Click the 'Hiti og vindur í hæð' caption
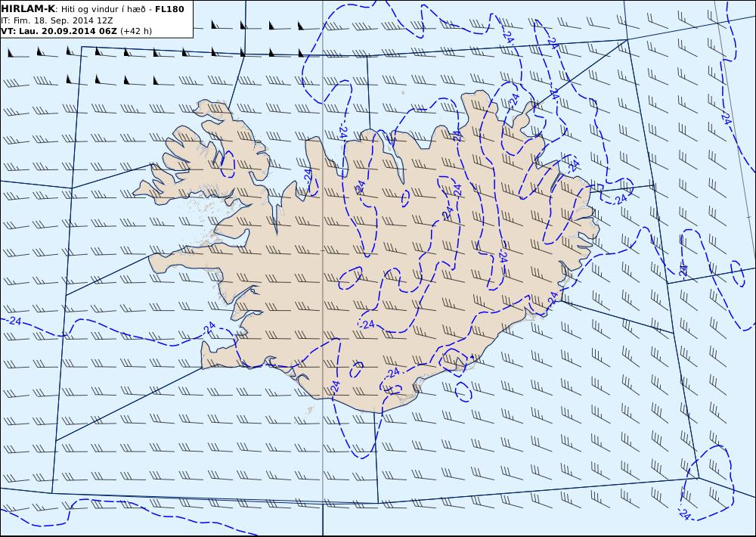 click(103, 10)
